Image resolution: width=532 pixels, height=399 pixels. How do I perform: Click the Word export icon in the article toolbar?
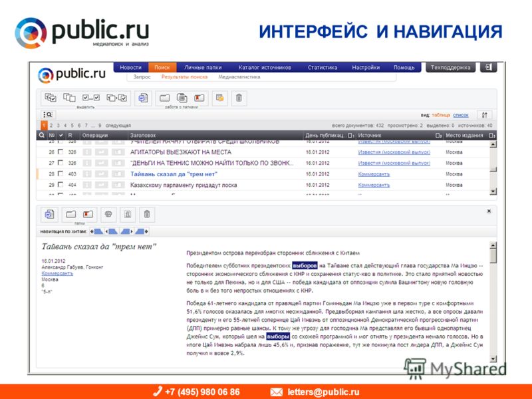click(x=49, y=214)
